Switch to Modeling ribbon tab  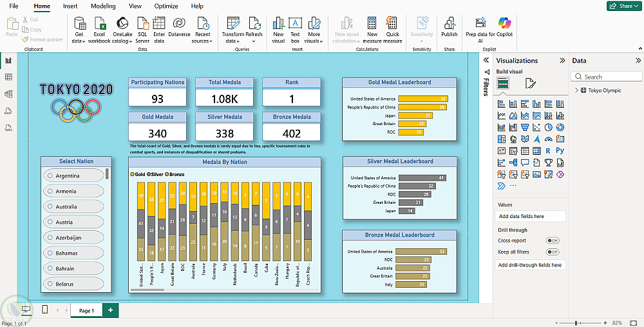pos(103,6)
